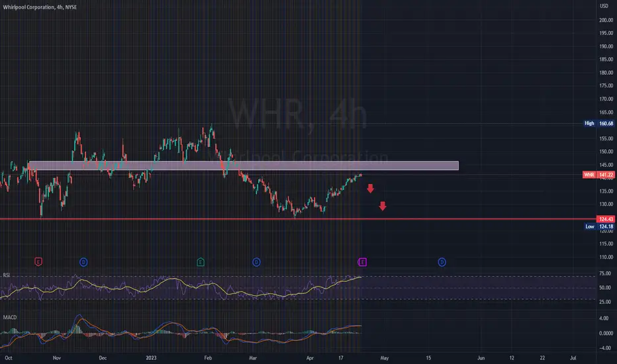Click the purple earnings E marker in late April
The image size is (617, 364).
click(x=362, y=262)
